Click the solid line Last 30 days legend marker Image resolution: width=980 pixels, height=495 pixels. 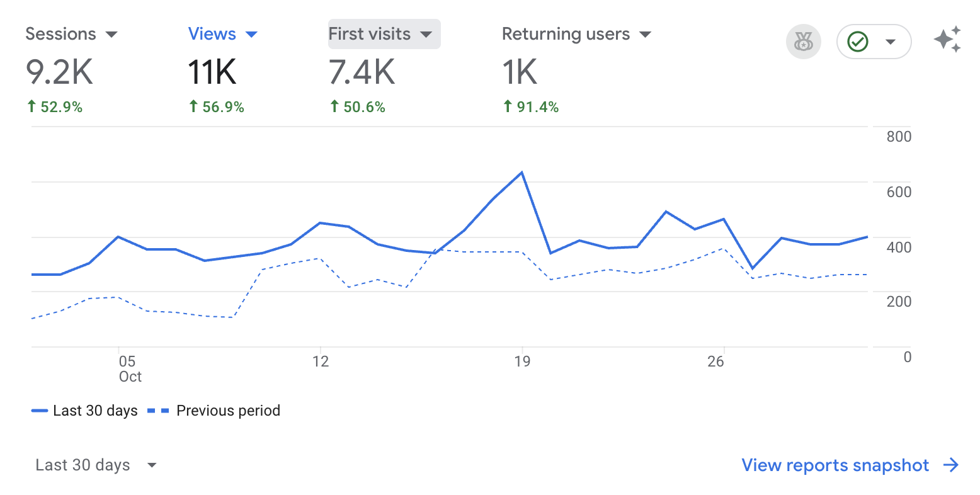click(x=40, y=411)
